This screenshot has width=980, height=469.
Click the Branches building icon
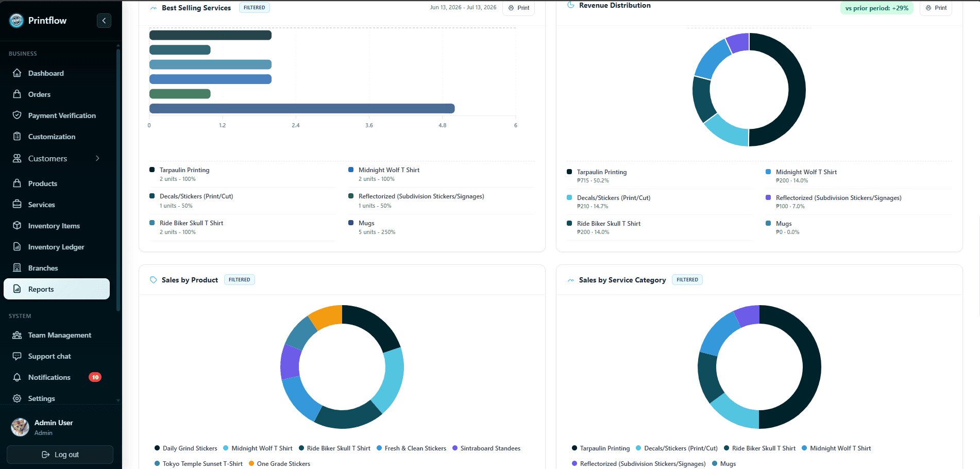pyautogui.click(x=17, y=268)
